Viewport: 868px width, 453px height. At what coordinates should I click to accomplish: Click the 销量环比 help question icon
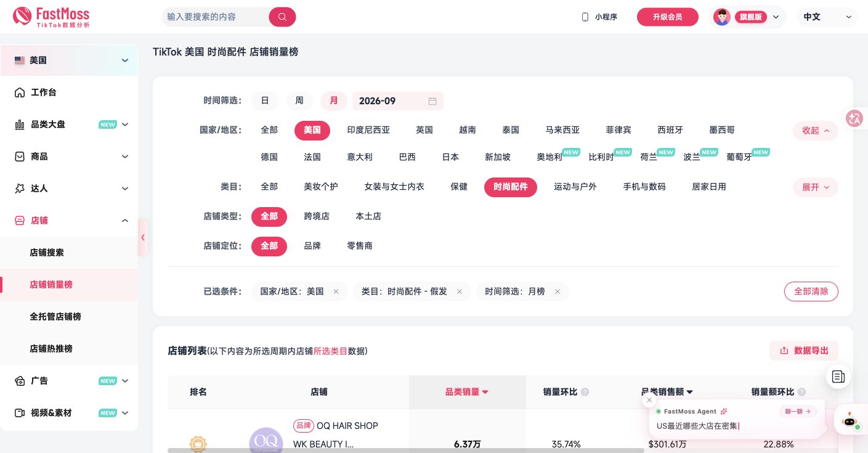point(585,392)
